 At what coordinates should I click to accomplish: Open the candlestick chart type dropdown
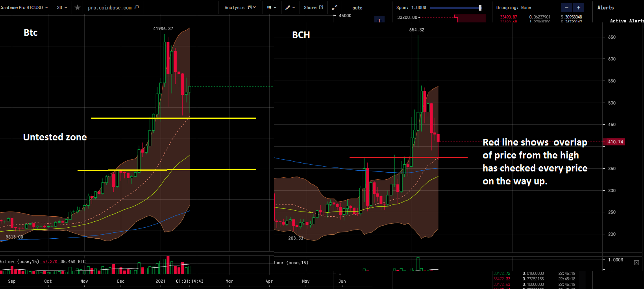coord(272,7)
